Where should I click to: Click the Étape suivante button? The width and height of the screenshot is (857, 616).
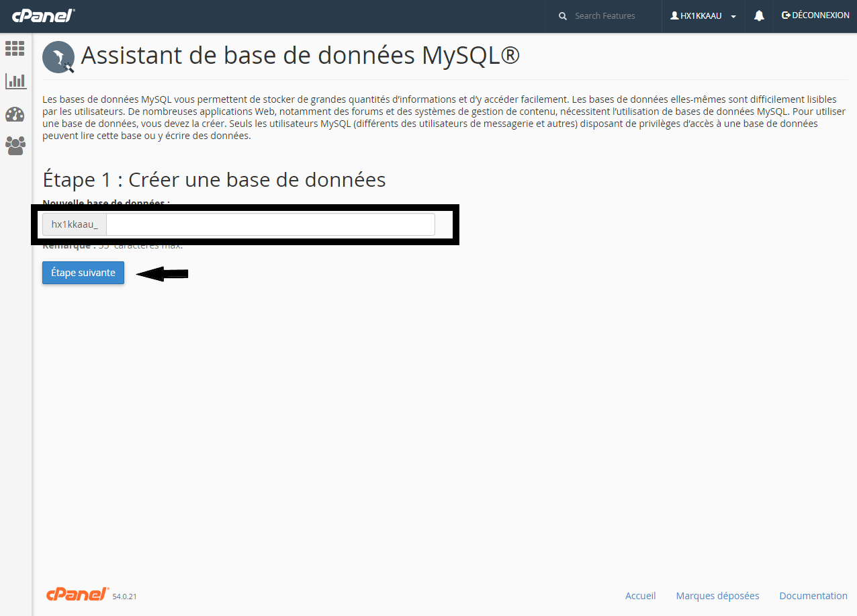[83, 273]
